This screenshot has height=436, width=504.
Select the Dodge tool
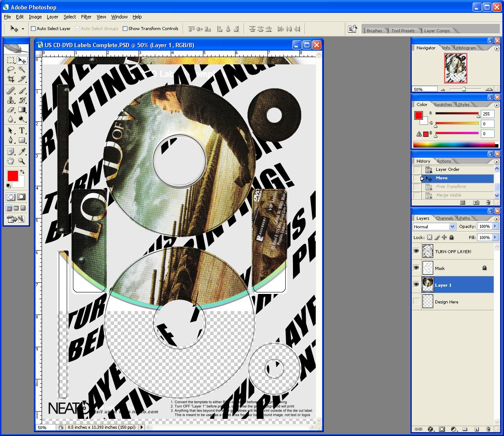pos(22,119)
